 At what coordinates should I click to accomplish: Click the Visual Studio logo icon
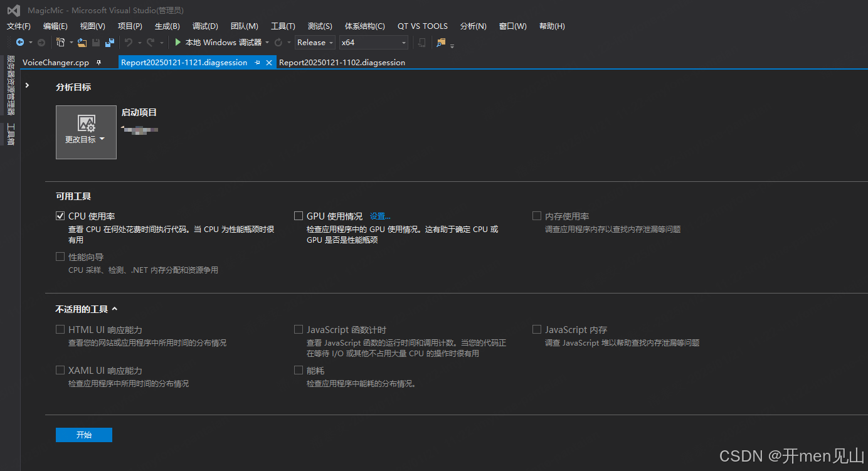(13, 10)
